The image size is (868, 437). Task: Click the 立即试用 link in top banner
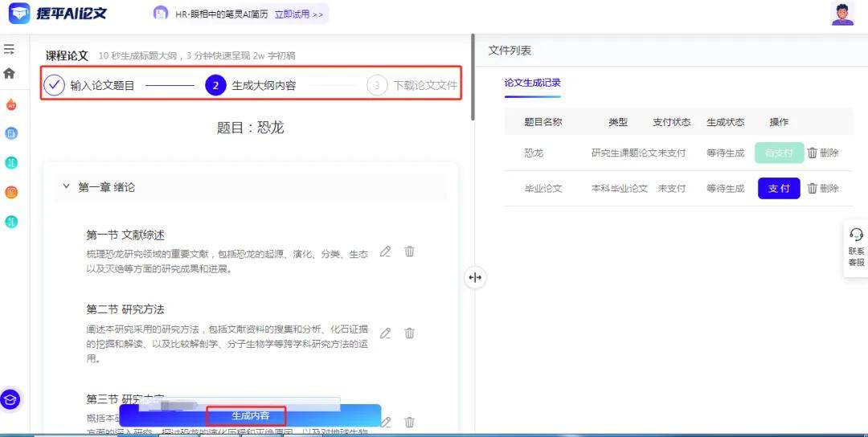coord(298,14)
